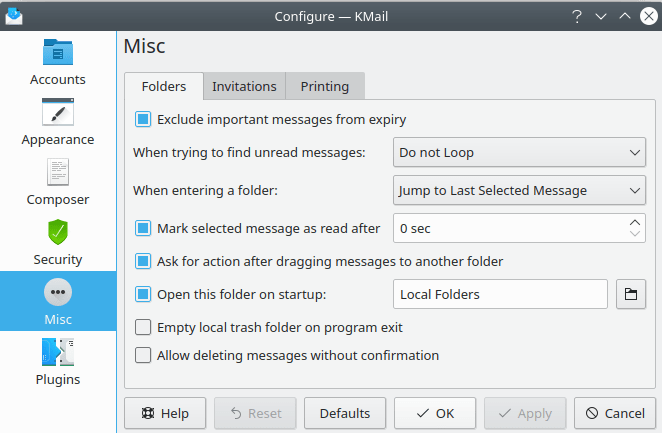
Task: Toggle Exclude important messages from expiry
Action: pos(143,120)
